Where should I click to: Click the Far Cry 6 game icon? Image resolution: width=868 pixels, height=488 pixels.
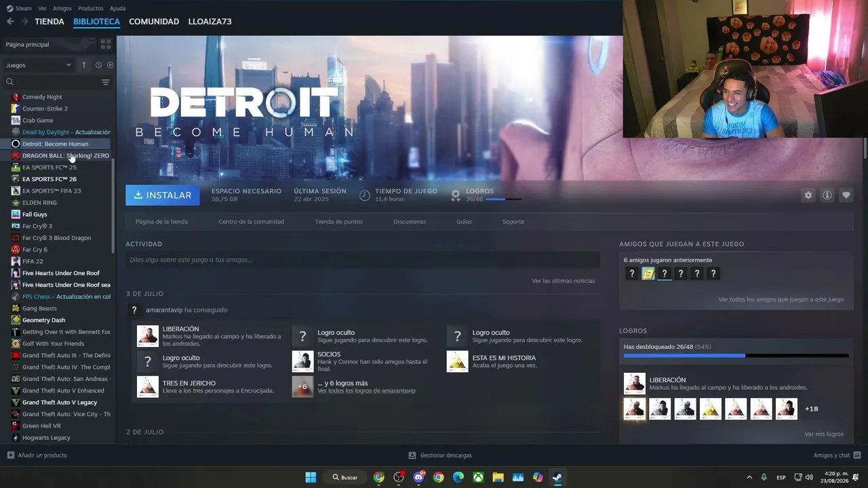(16, 249)
